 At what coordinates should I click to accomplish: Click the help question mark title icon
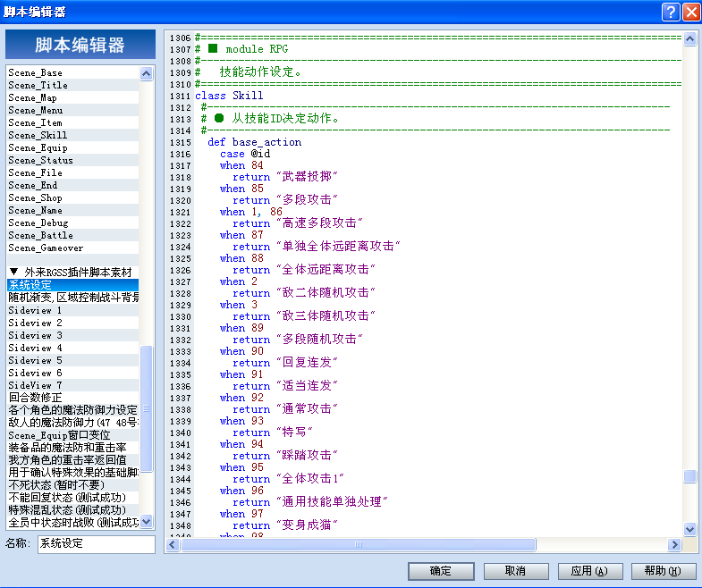(x=671, y=13)
